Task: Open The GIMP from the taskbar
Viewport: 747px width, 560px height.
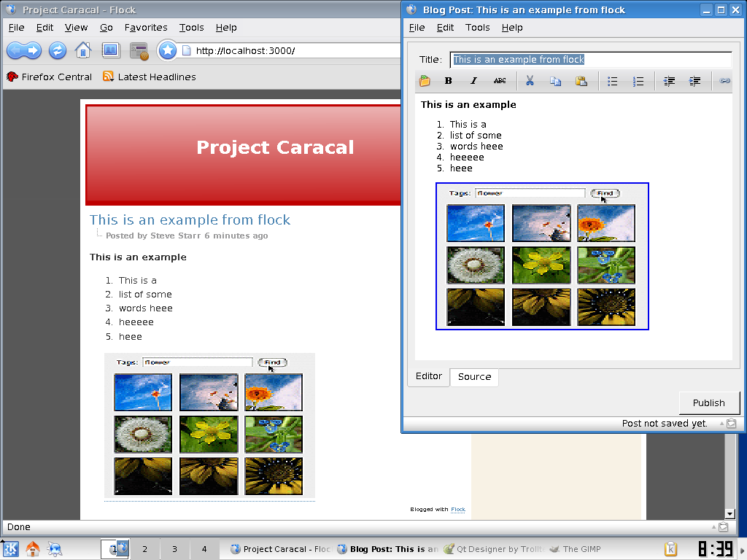Action: (575, 549)
